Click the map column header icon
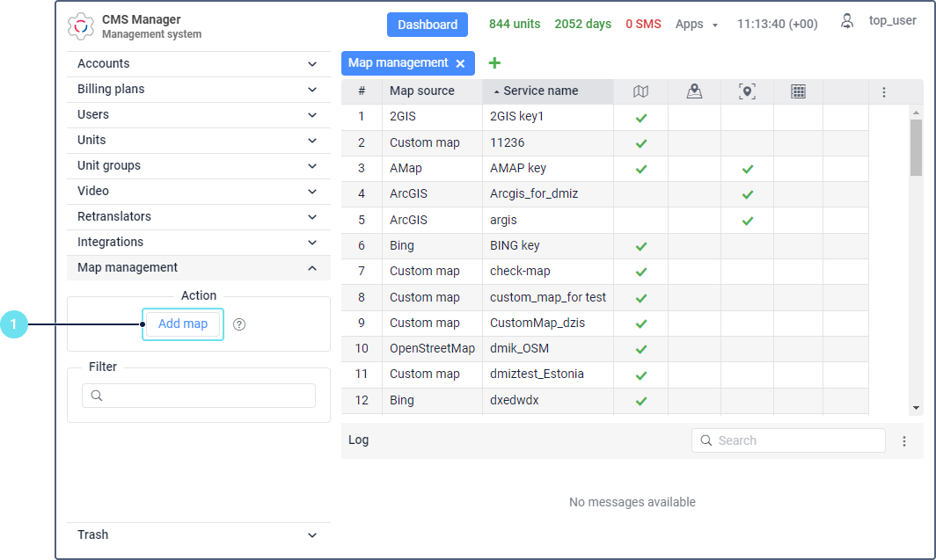This screenshot has height=560, width=936. pyautogui.click(x=641, y=91)
